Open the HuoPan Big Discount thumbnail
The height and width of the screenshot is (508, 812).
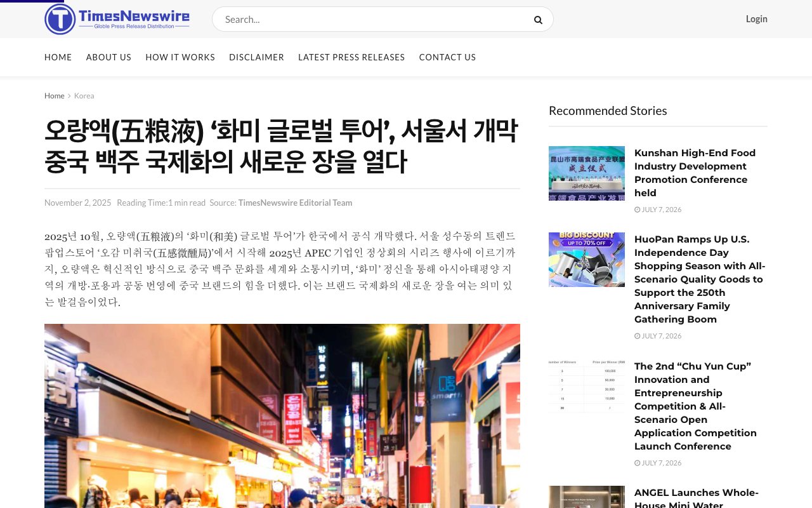[587, 260]
